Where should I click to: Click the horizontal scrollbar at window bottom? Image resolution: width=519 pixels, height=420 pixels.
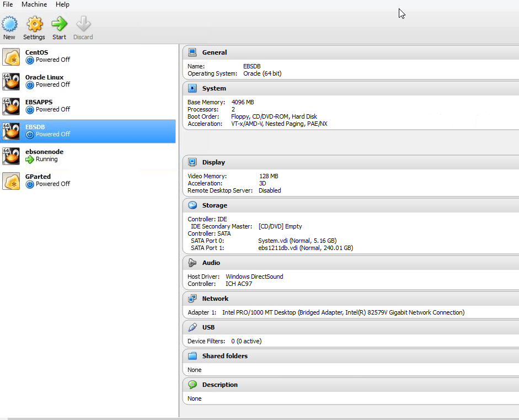[x=263, y=419]
